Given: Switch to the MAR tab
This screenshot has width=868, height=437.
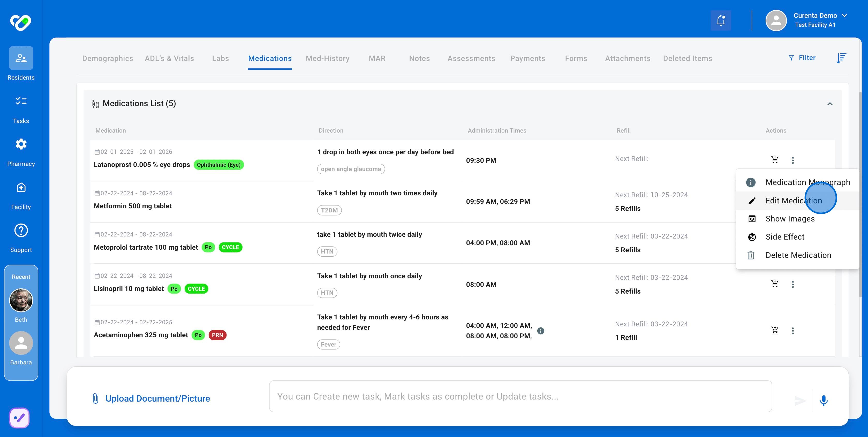Looking at the screenshot, I should (x=377, y=58).
